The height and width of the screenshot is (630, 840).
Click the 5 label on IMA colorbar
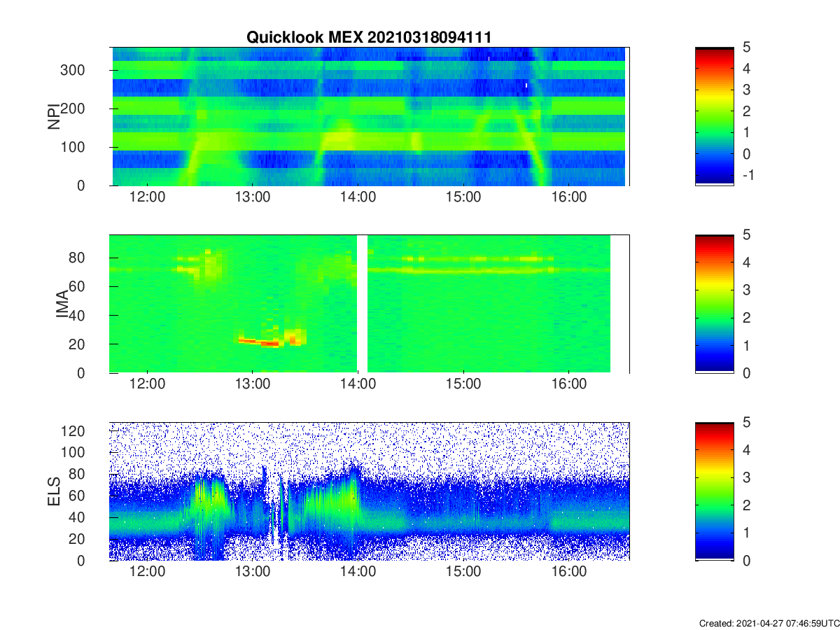[x=746, y=234]
